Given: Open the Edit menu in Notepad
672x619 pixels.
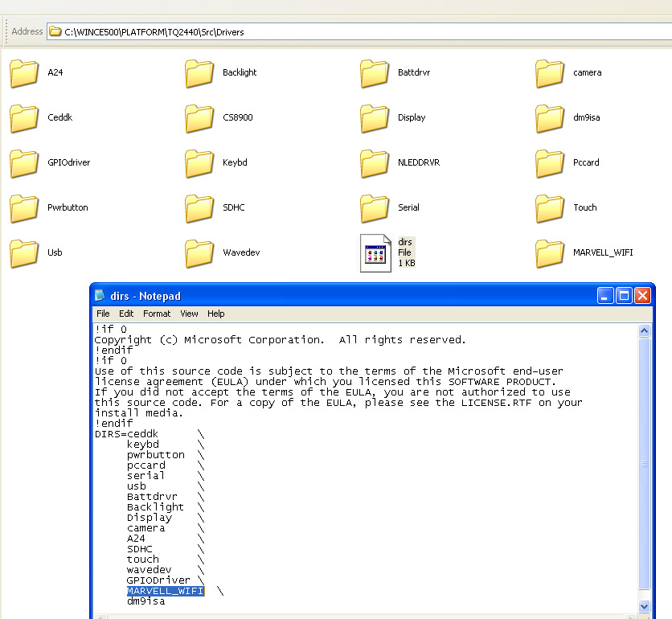Looking at the screenshot, I should [x=126, y=314].
